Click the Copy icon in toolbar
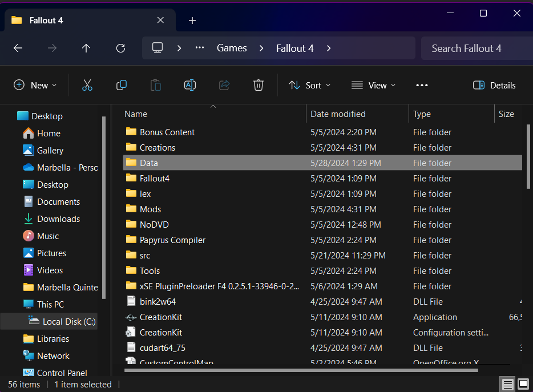This screenshot has height=392, width=533. coord(122,85)
